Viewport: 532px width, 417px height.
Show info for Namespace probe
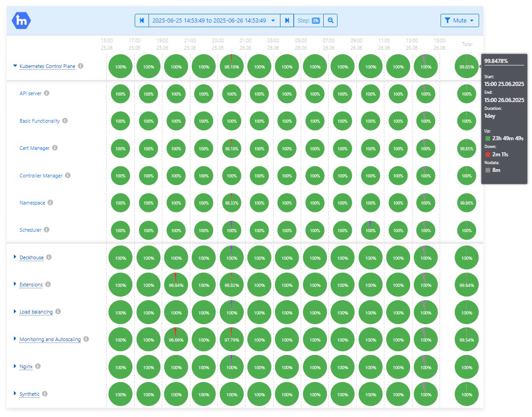pos(50,202)
